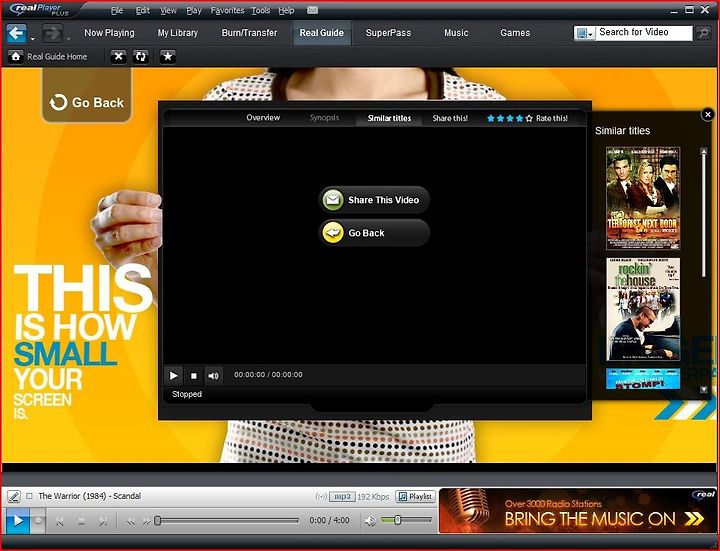The width and height of the screenshot is (720, 551).
Task: Click the Rate this! label
Action: [551, 118]
